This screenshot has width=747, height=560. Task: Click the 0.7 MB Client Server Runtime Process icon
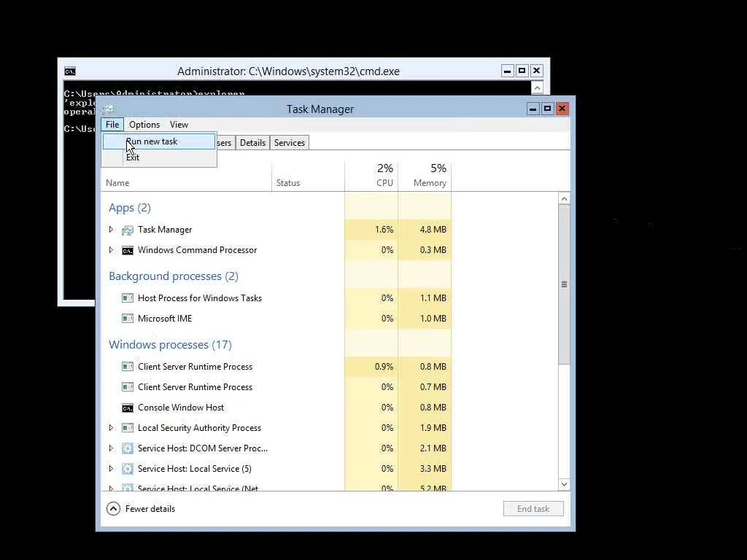click(127, 387)
